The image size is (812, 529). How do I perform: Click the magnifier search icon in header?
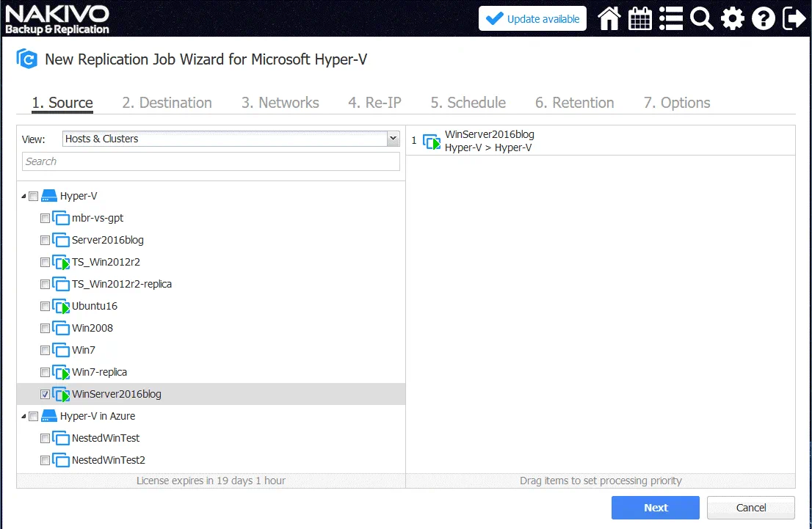[702, 19]
